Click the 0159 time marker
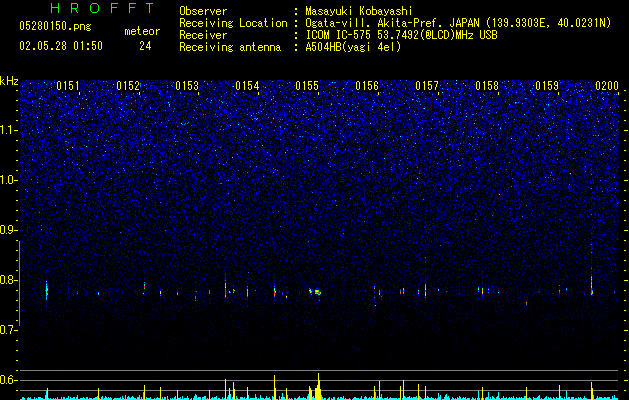Image resolution: width=629 pixels, height=400 pixels. point(547,86)
